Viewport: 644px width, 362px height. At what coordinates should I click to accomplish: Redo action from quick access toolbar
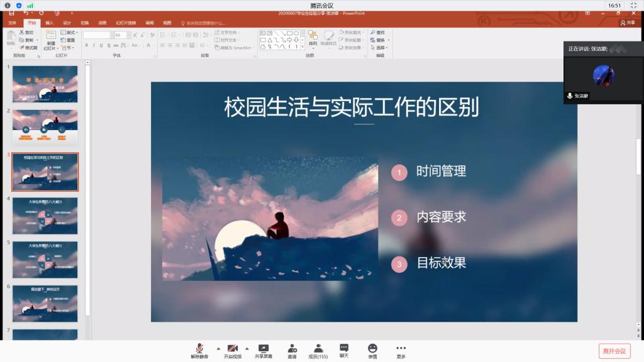click(41, 14)
